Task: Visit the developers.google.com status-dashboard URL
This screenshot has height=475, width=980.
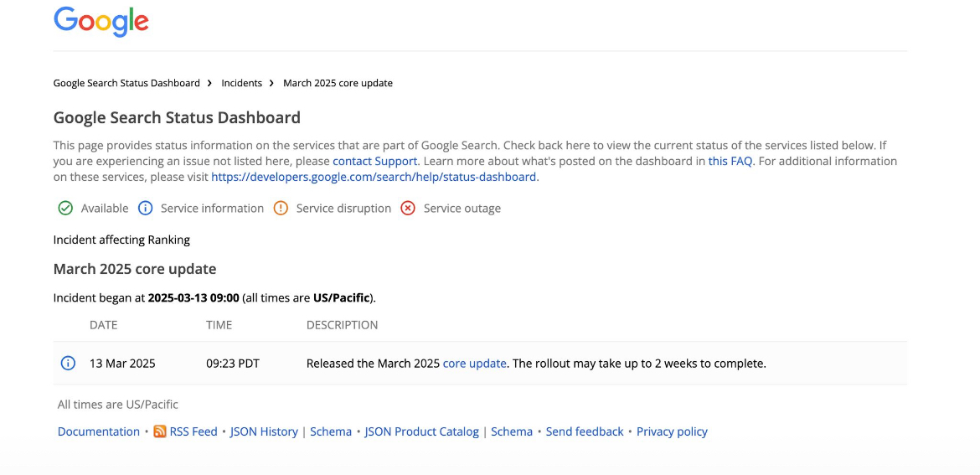Action: pyautogui.click(x=374, y=177)
